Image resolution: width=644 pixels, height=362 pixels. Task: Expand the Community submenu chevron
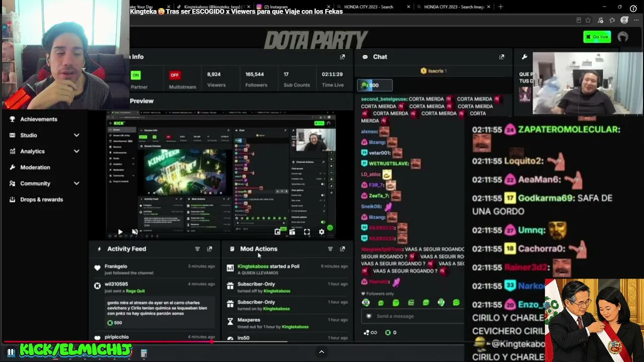click(x=76, y=184)
